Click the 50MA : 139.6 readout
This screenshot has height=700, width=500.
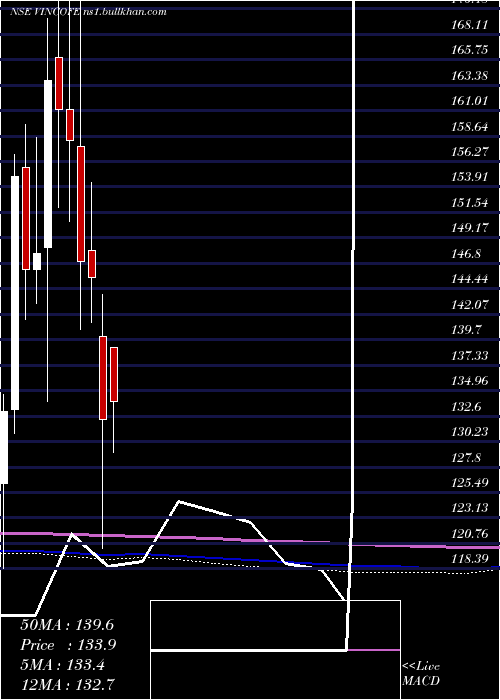coord(68,625)
